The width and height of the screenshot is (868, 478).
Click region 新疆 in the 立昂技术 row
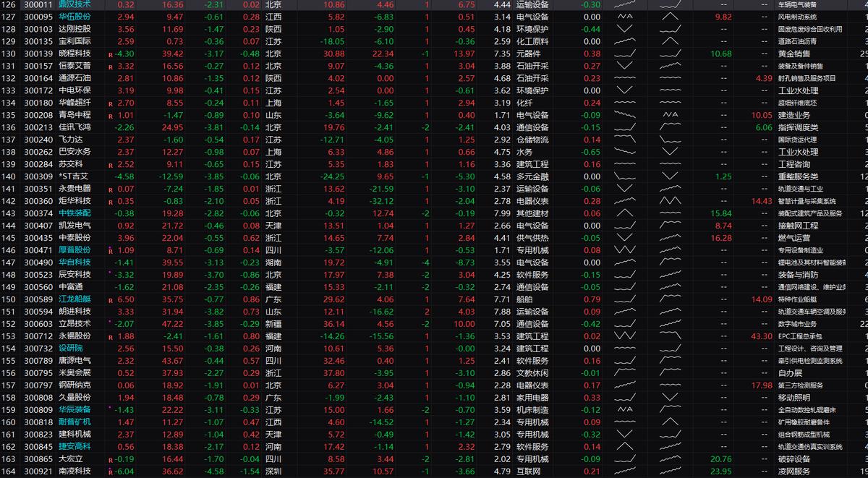(x=273, y=324)
